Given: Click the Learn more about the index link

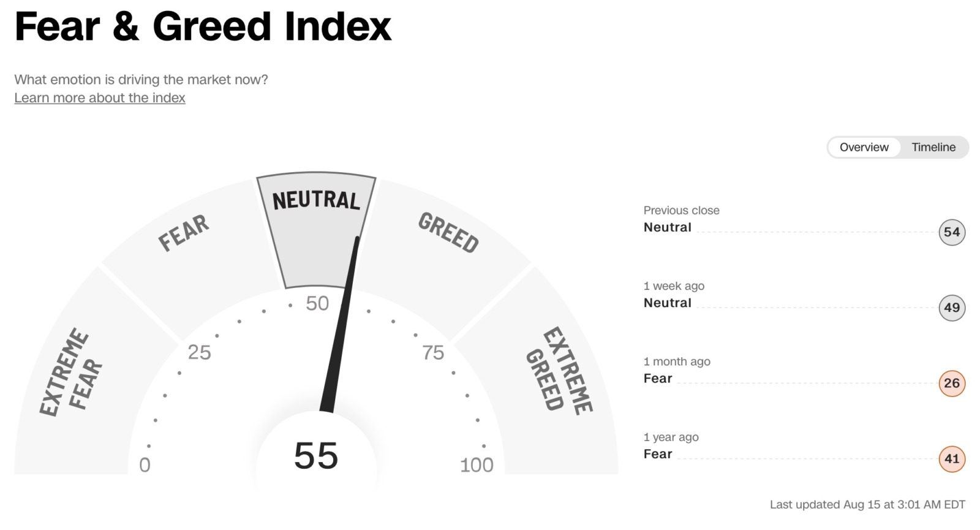Looking at the screenshot, I should coord(100,98).
